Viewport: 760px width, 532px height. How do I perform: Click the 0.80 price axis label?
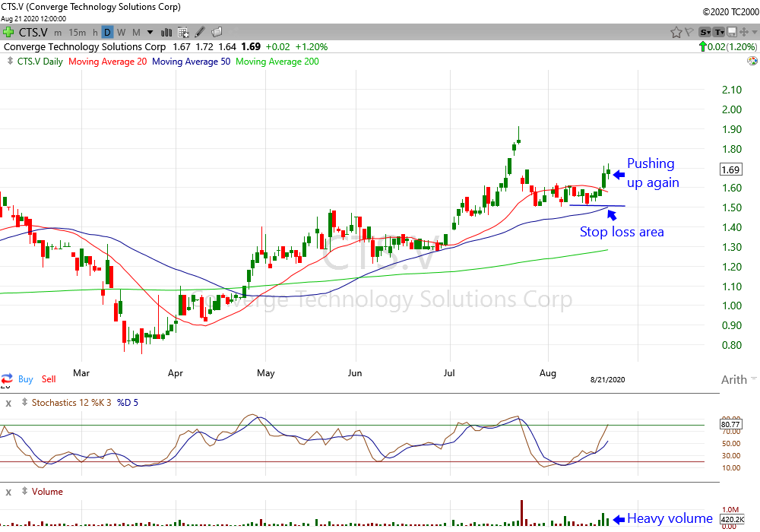click(732, 345)
